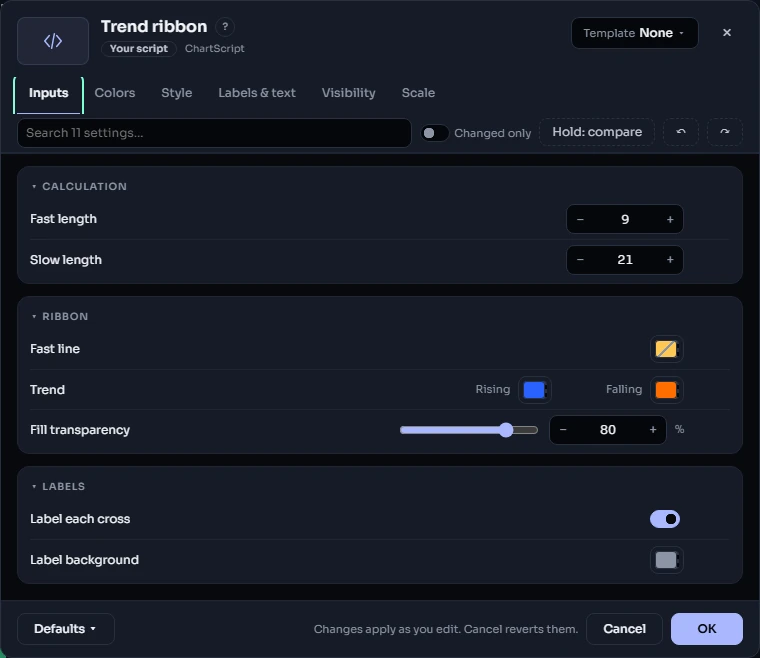
Task: Click the Fill transparency label
Action: [80, 430]
